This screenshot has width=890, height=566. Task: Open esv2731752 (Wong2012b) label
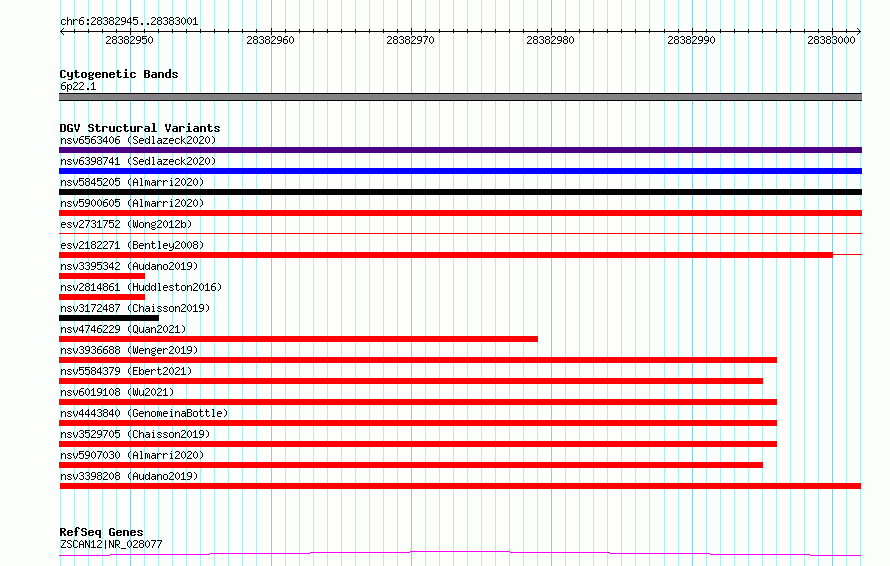pos(126,224)
